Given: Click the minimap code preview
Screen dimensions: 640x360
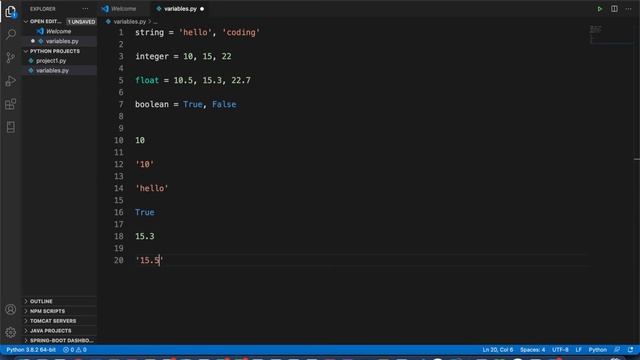Looking at the screenshot, I should (x=596, y=33).
